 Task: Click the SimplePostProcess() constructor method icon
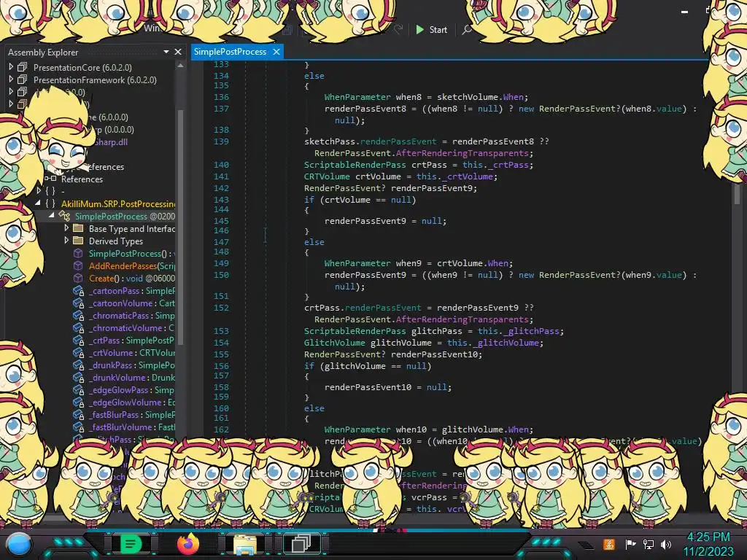pyautogui.click(x=78, y=253)
